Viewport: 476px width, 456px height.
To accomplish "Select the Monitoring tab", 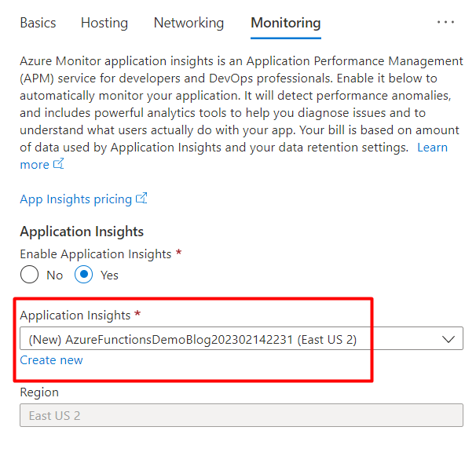I will click(x=286, y=23).
